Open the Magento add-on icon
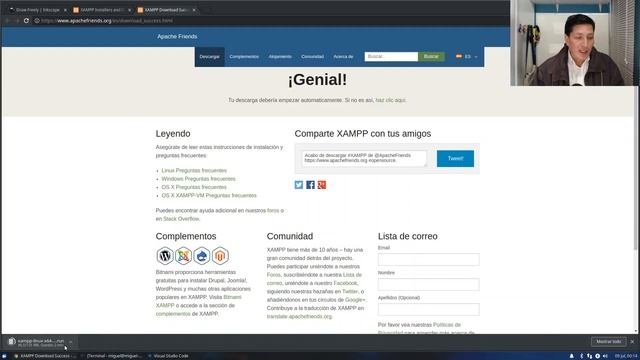This screenshot has width=640, height=360. [x=220, y=256]
